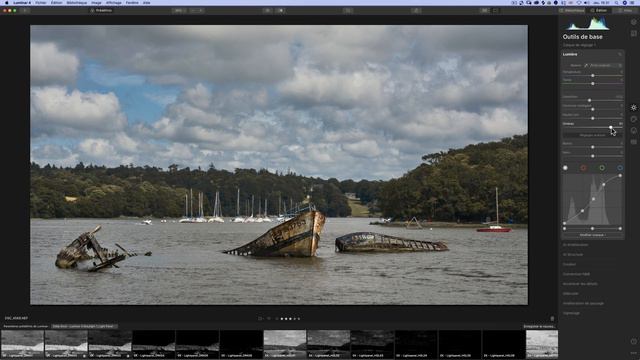Open the Image menu
640x360 pixels.
point(96,2)
